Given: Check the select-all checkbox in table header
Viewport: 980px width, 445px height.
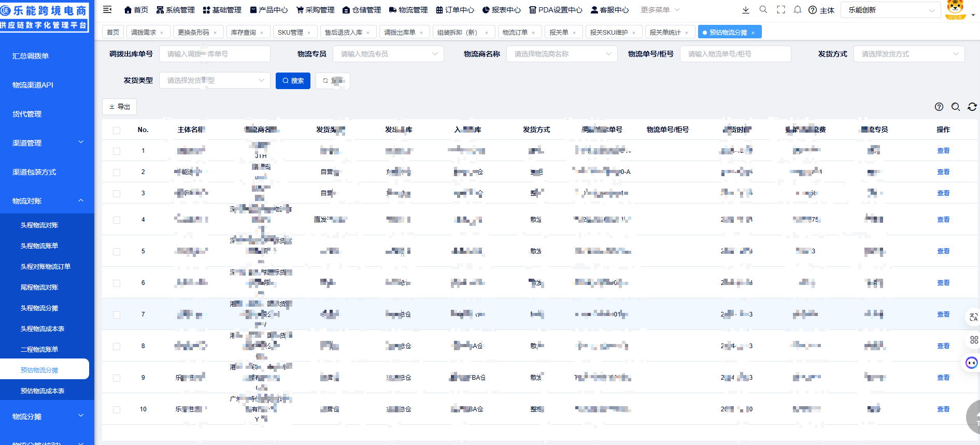Looking at the screenshot, I should [x=117, y=130].
